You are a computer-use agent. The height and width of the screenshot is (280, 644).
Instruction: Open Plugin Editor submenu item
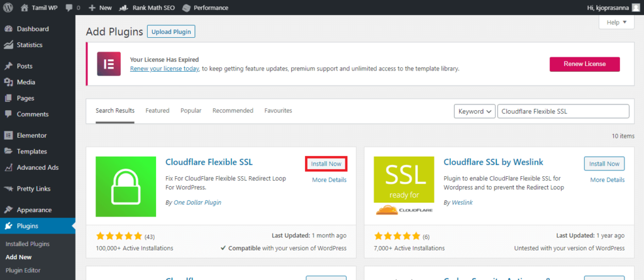point(23,270)
